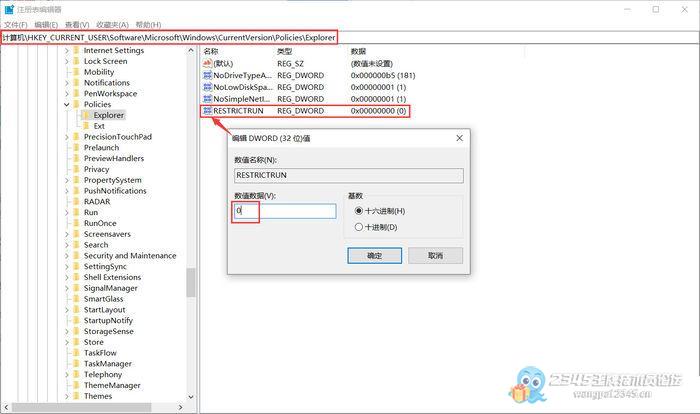Click the tree scrollbar down arrow

coord(191,397)
